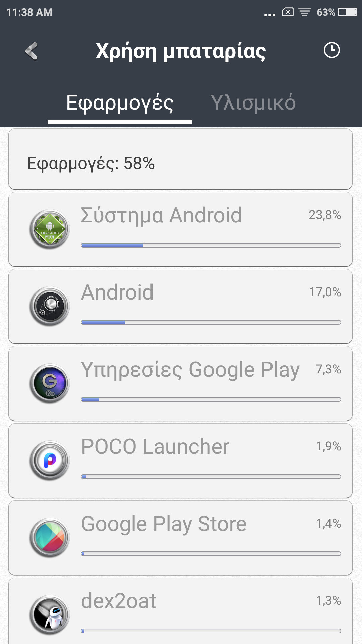Switch to the Εφαρμογές tab

(120, 103)
